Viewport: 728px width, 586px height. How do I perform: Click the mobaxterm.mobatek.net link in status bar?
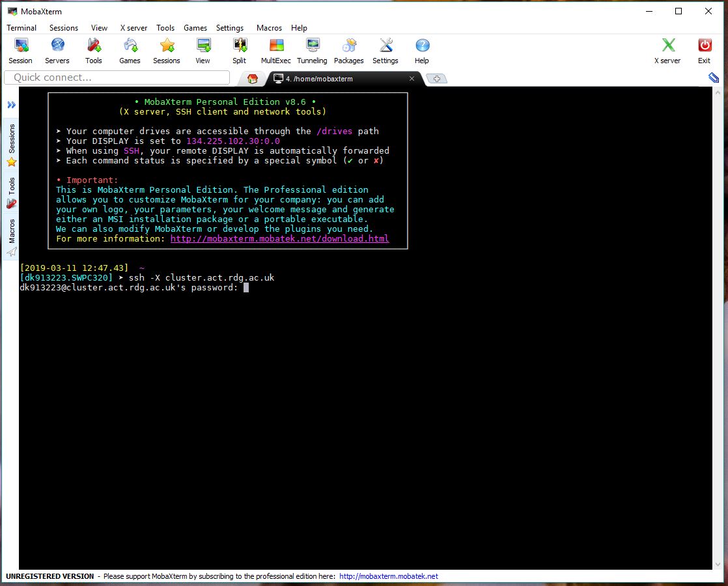pos(389,576)
